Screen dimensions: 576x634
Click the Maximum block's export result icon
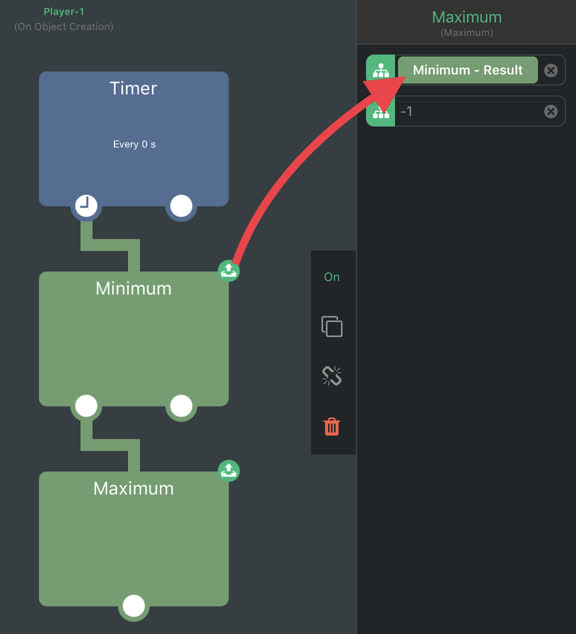click(229, 470)
